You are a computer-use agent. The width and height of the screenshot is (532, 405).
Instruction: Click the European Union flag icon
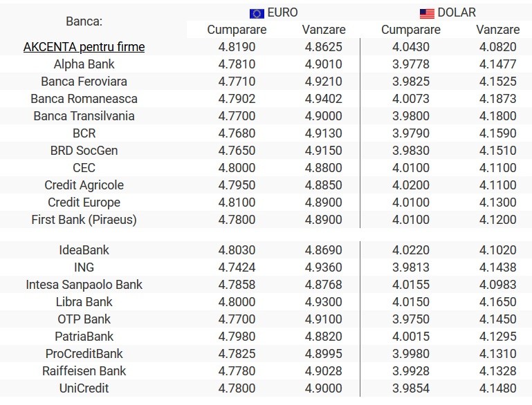click(257, 14)
